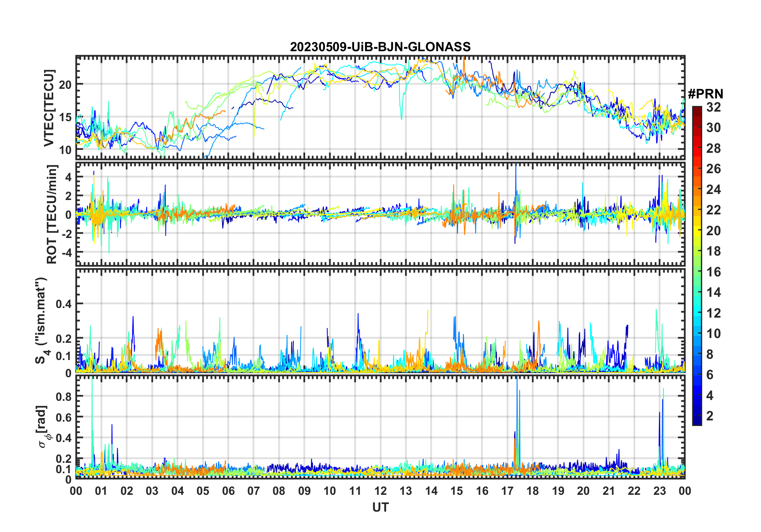Click the 23 hour tick label on the x-axis
The height and width of the screenshot is (532, 761).
point(659,491)
